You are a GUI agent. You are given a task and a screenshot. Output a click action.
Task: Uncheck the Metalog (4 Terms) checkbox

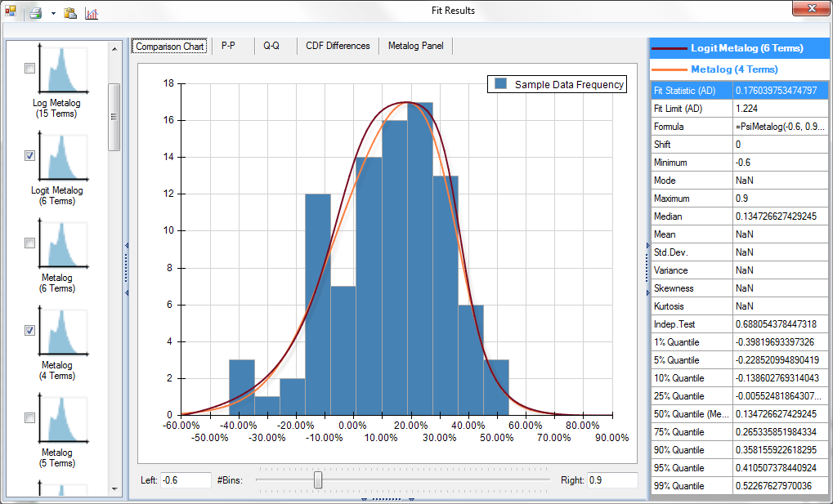(x=29, y=330)
